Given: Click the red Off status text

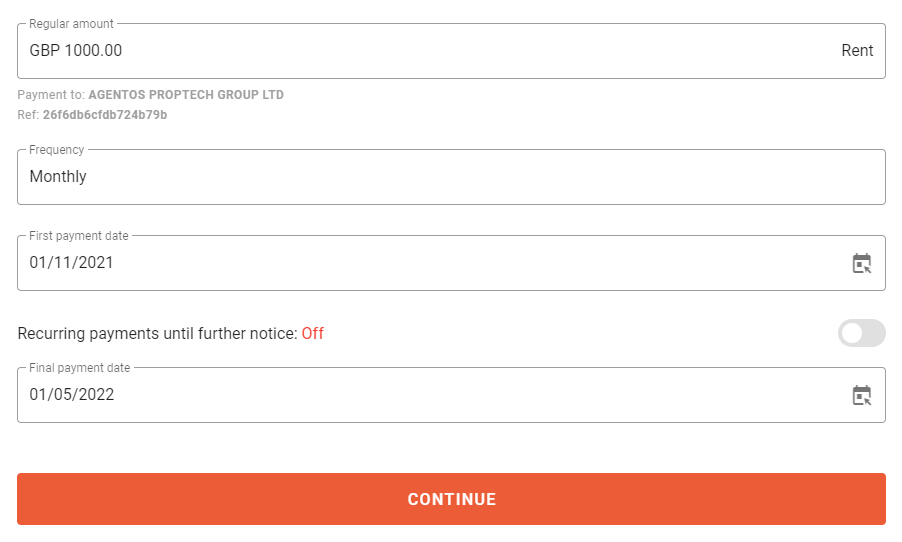Looking at the screenshot, I should (x=313, y=334).
